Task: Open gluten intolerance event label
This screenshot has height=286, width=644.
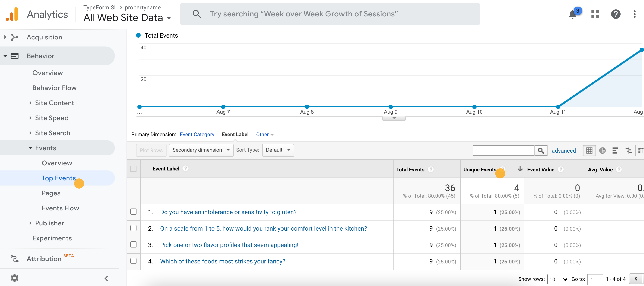Action: coord(228,212)
